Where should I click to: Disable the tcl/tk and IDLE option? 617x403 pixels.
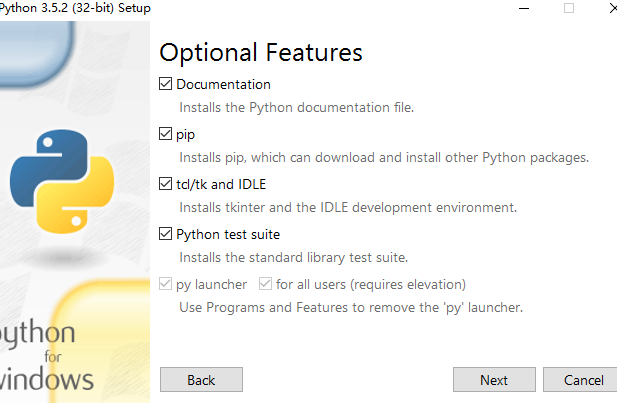coord(166,184)
